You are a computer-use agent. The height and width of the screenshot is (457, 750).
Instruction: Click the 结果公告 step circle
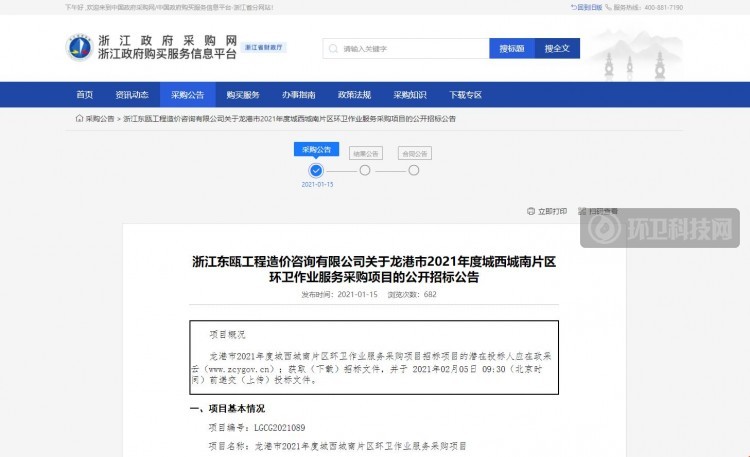365,170
